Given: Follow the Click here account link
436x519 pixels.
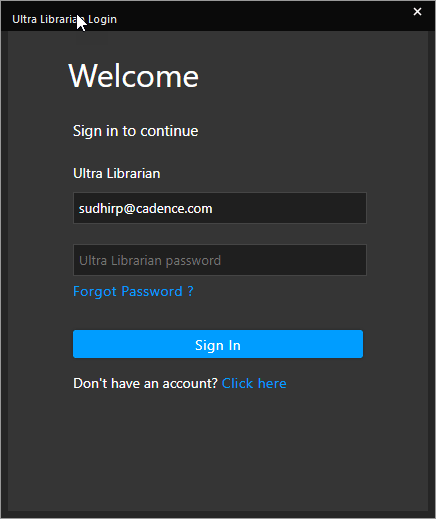Looking at the screenshot, I should (x=254, y=383).
